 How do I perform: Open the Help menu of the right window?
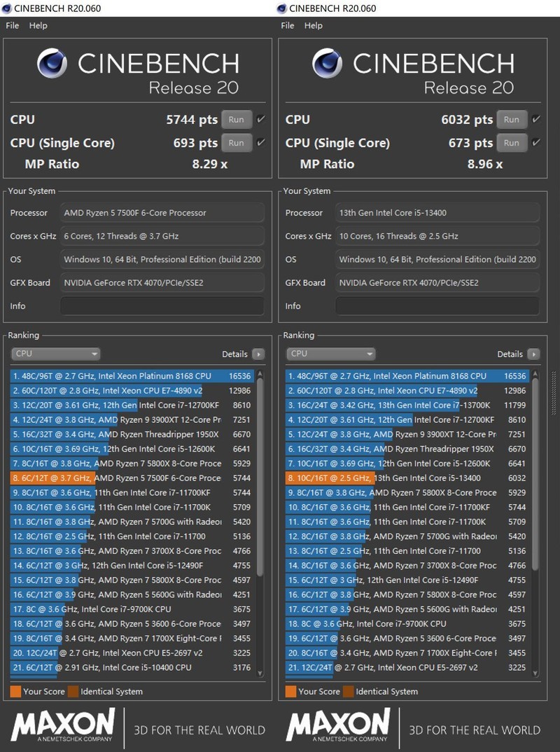[x=313, y=25]
